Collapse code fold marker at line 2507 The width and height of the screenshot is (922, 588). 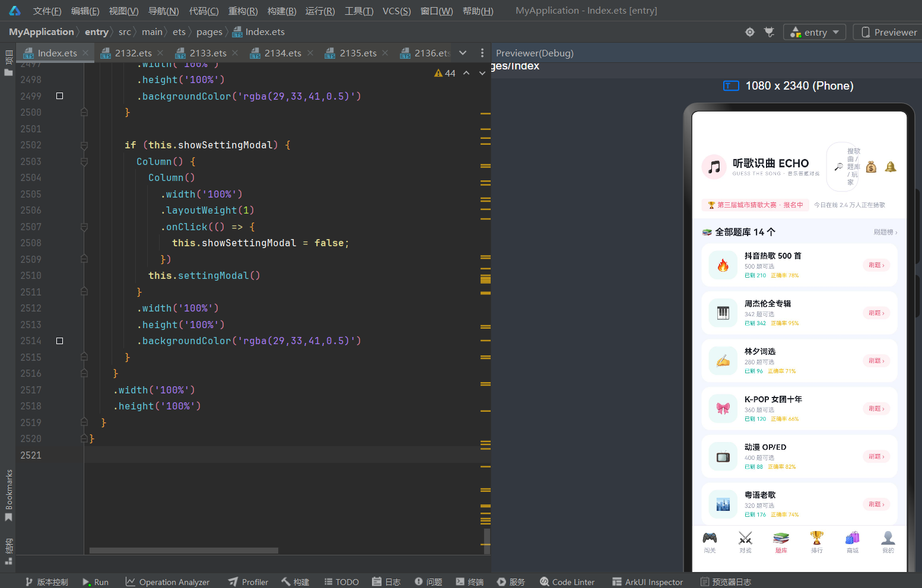coord(84,227)
